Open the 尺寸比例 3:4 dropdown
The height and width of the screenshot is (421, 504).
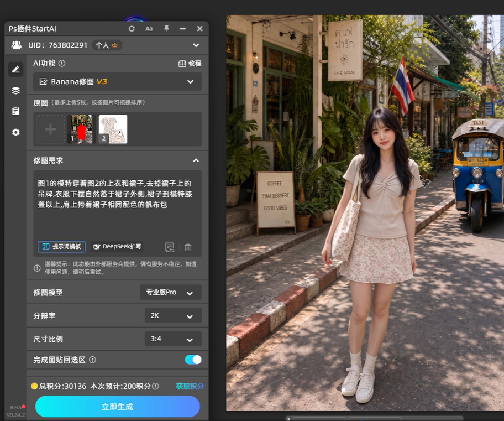(x=173, y=339)
